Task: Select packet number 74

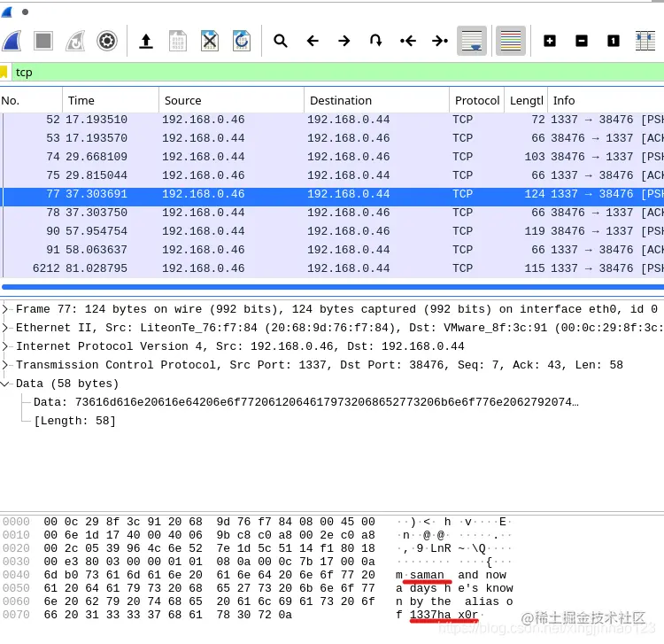Action: (x=332, y=157)
